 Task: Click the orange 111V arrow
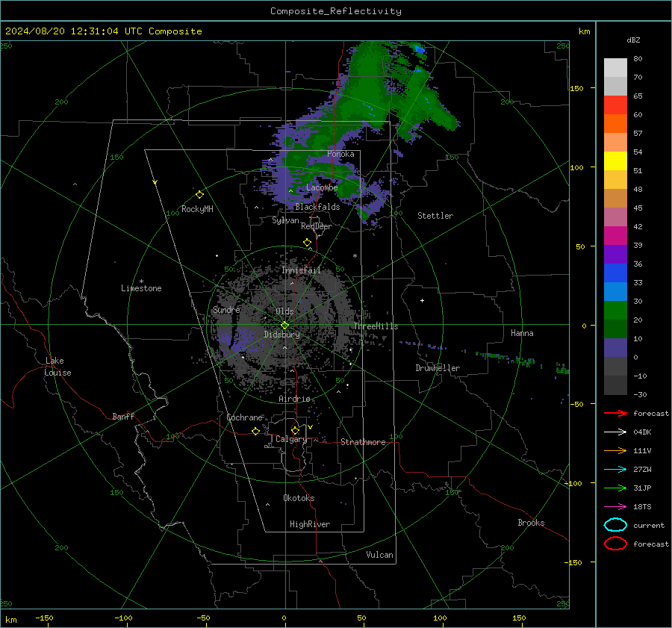point(615,450)
